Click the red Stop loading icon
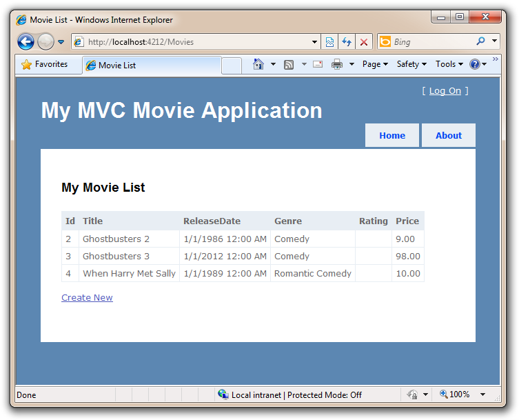 pos(364,42)
